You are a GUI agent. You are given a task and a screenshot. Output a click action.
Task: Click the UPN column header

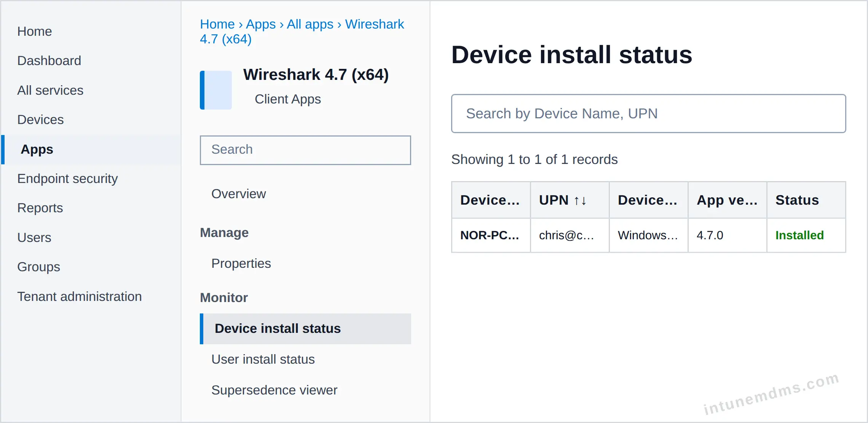[x=570, y=200]
